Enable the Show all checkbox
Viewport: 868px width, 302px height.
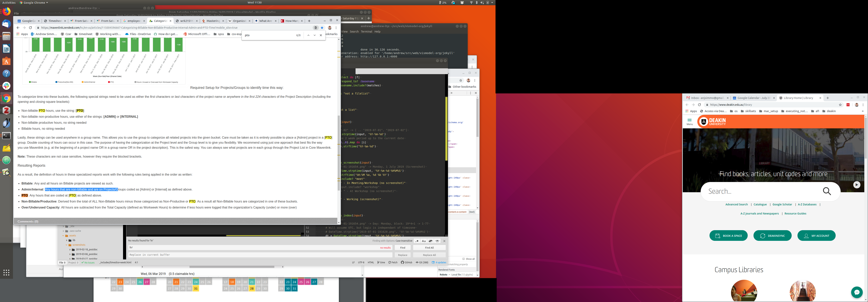464,259
